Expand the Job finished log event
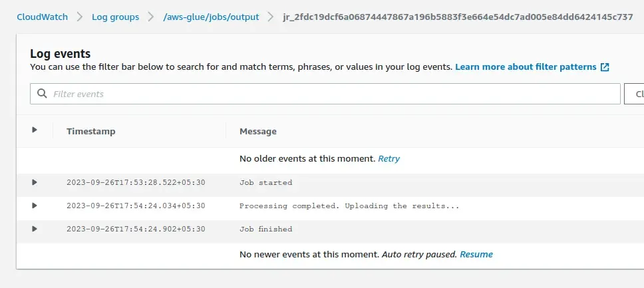This screenshot has width=644, height=288. (35, 229)
